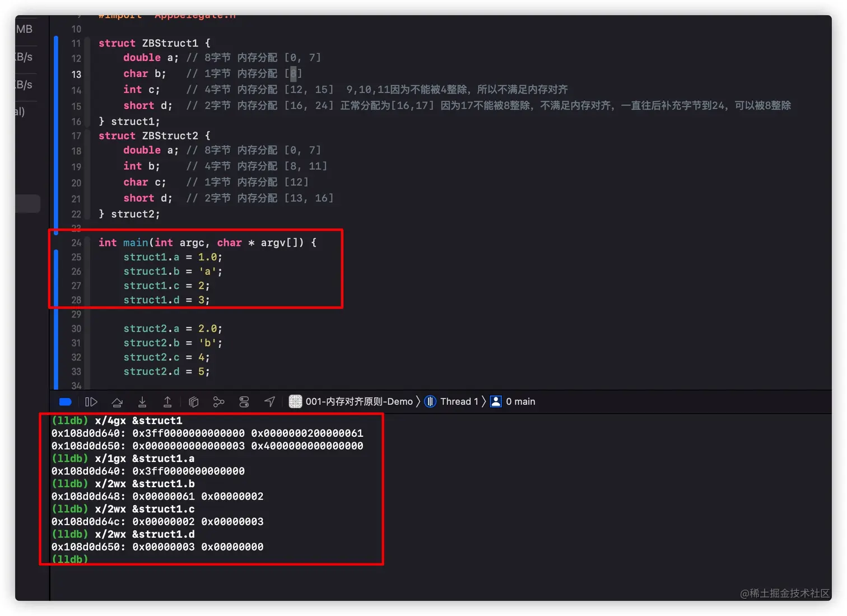Click the 'char b;' declaration on line 13

[145, 73]
